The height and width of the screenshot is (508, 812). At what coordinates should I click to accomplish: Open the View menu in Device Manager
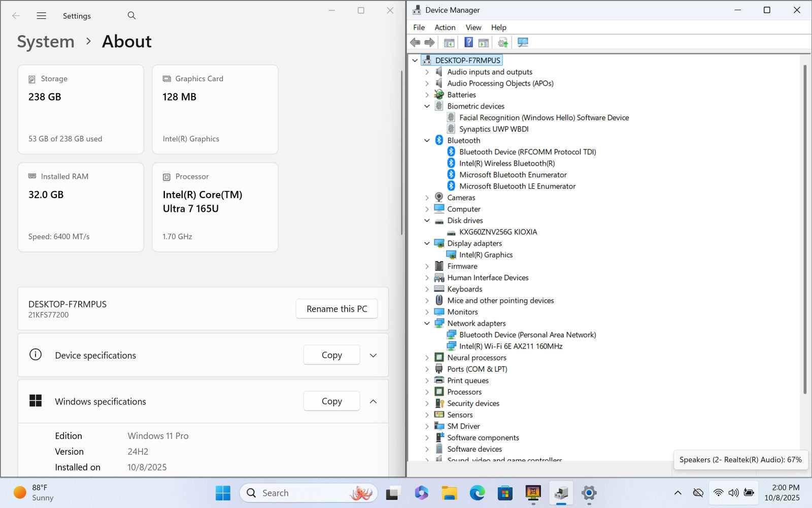click(x=473, y=27)
